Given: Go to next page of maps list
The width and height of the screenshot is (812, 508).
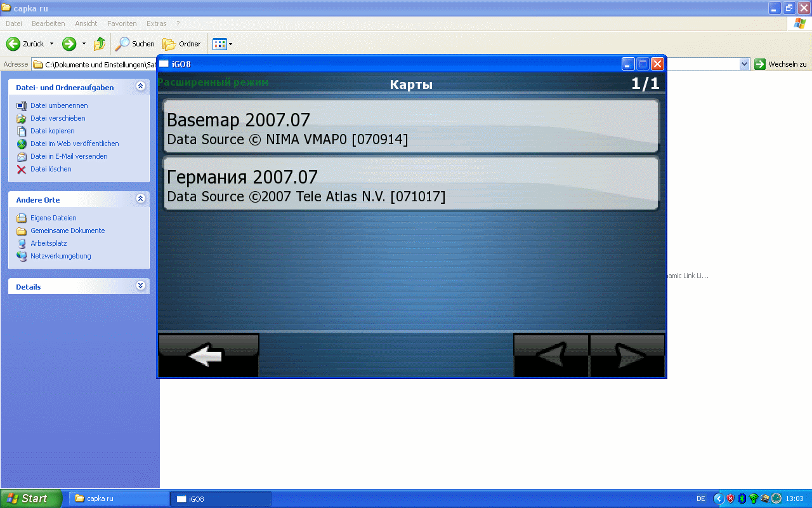Looking at the screenshot, I should [627, 356].
